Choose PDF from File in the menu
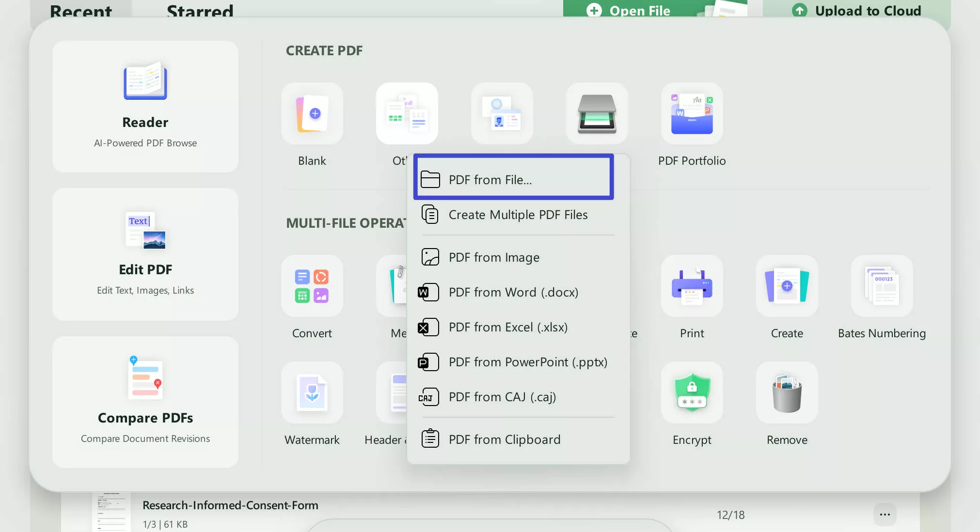The height and width of the screenshot is (532, 980). click(x=512, y=178)
